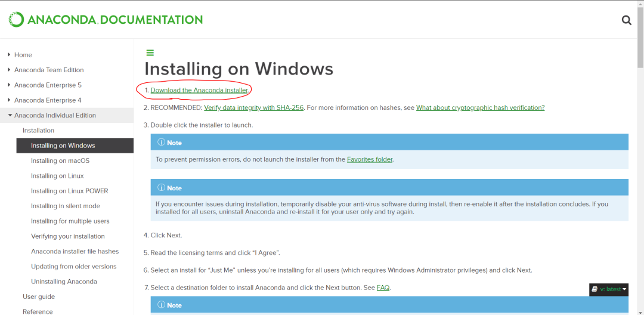644x315 pixels.
Task: Open Updating from older versions
Action: click(x=73, y=267)
